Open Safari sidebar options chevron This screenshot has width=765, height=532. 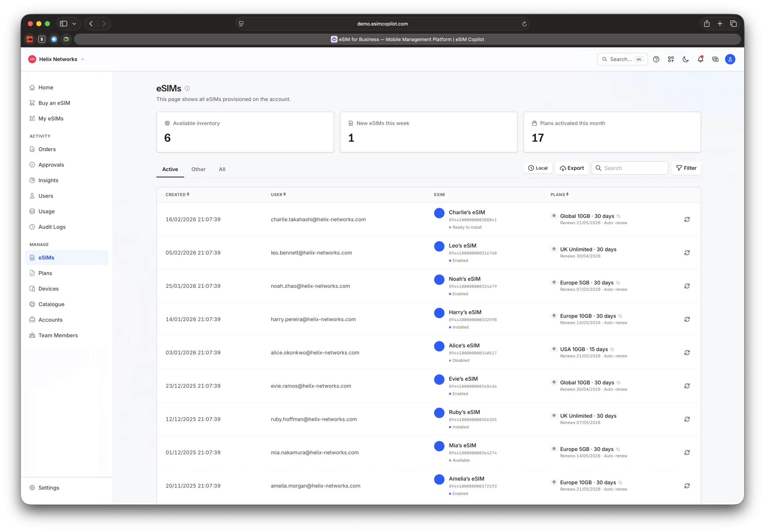[74, 24]
